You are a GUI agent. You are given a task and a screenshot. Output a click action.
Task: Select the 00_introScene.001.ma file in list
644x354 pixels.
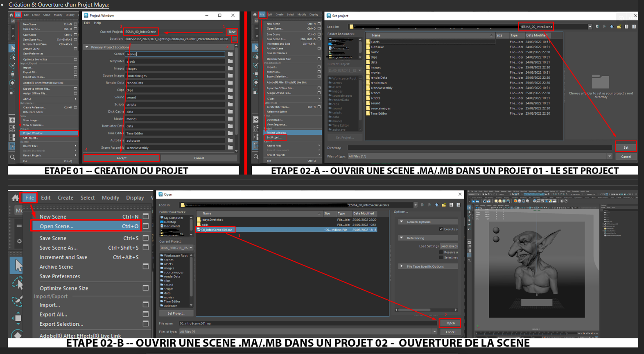pos(217,230)
